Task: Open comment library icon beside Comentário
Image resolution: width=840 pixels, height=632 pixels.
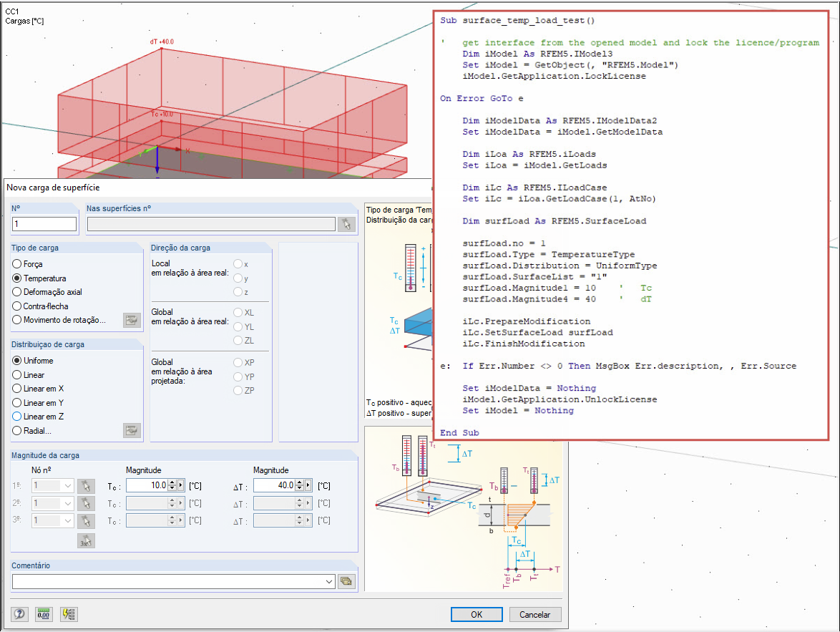Action: coord(346,582)
